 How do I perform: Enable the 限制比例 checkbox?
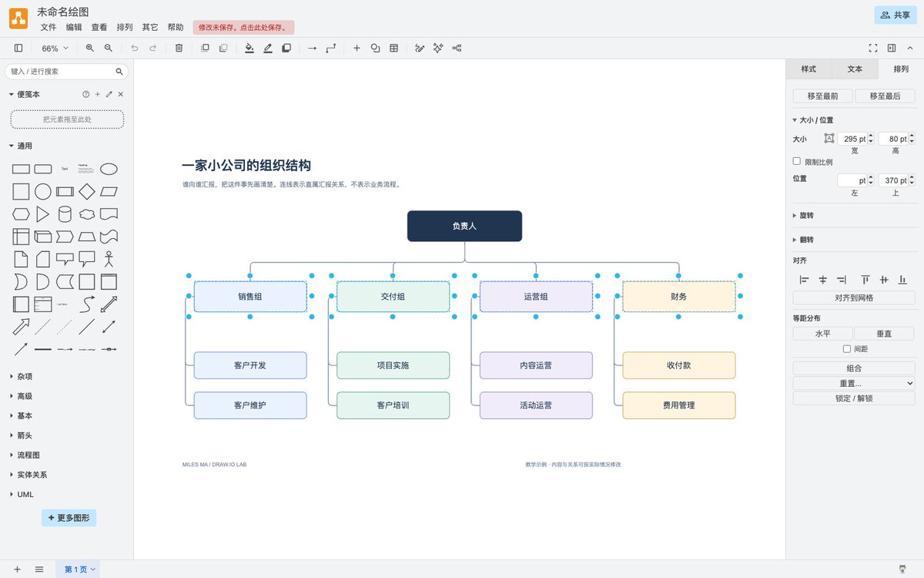click(x=797, y=162)
